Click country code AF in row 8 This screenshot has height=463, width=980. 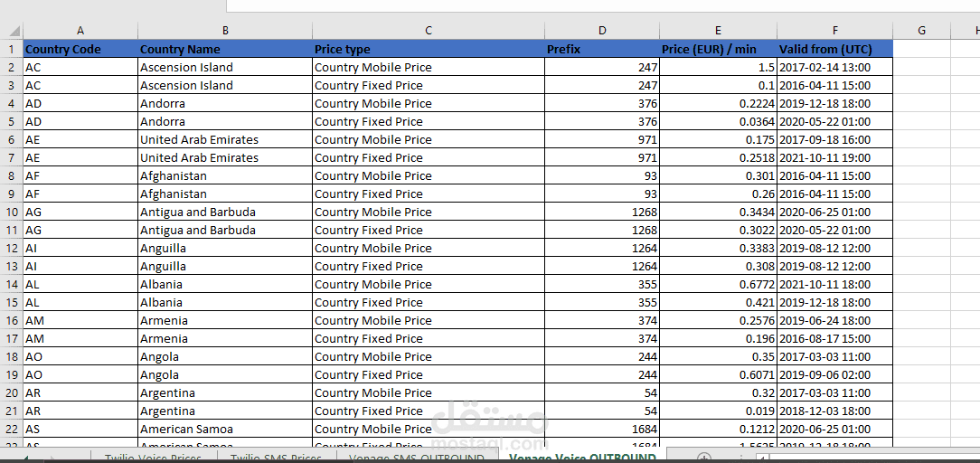tap(80, 175)
